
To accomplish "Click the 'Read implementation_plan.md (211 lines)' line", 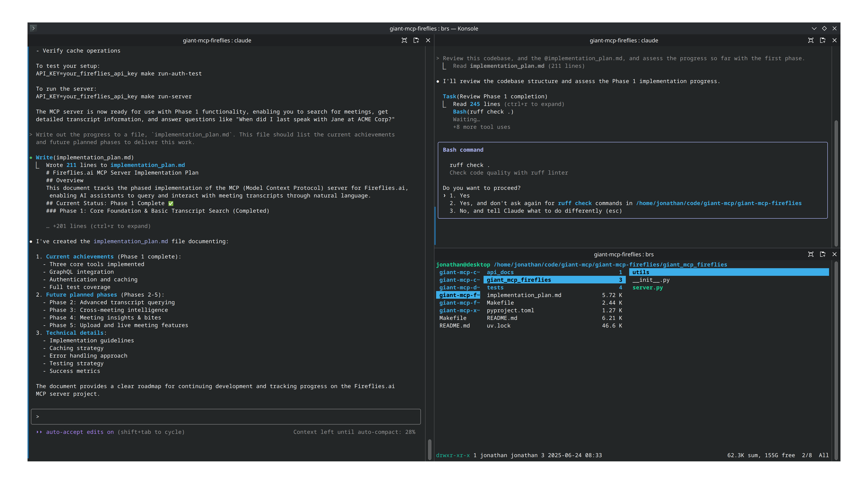I will click(519, 66).
